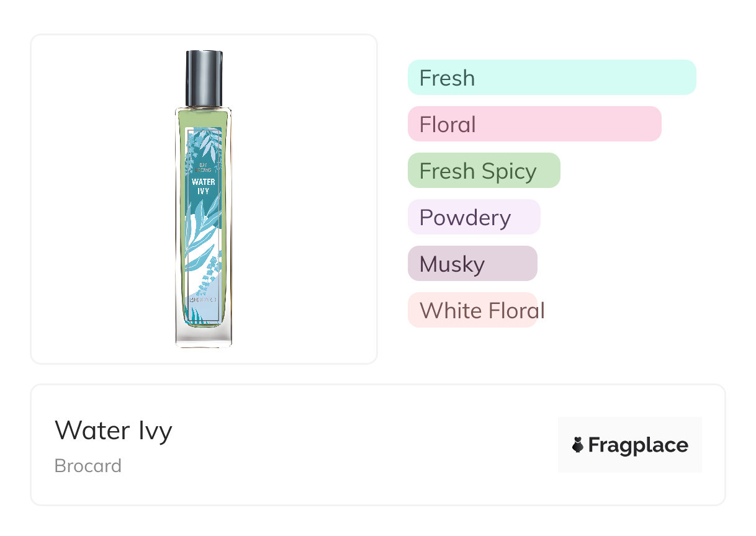Click the Water Ivy fragrance title
The image size is (756, 536).
point(114,431)
